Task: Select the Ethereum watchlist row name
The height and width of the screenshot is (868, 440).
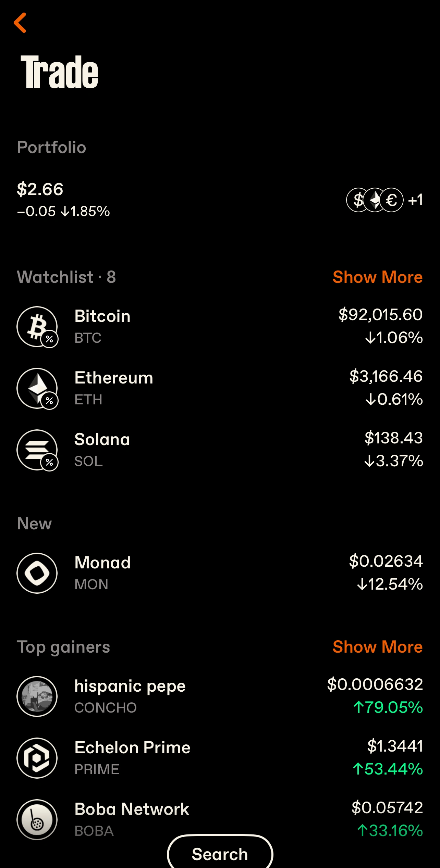Action: [114, 378]
